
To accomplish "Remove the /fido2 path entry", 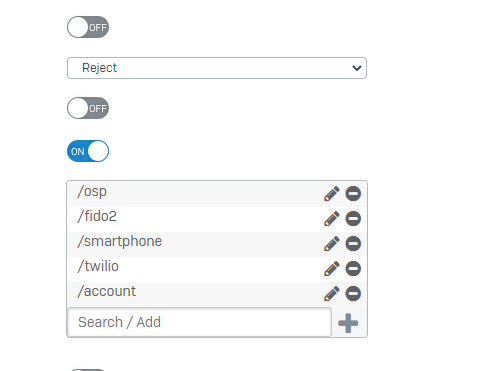I will pyautogui.click(x=353, y=219).
